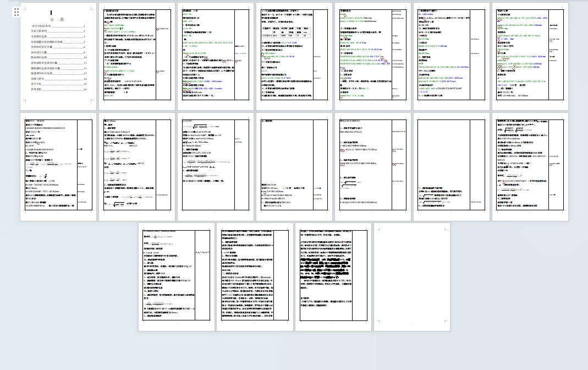Open the first page in the bottom row
This screenshot has width=588, height=370.
[177, 277]
